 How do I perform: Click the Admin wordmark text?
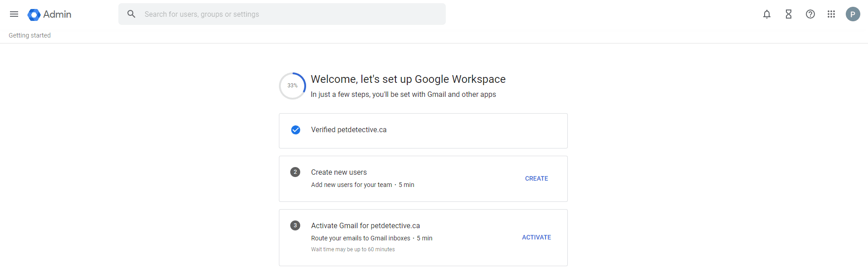[x=57, y=14]
